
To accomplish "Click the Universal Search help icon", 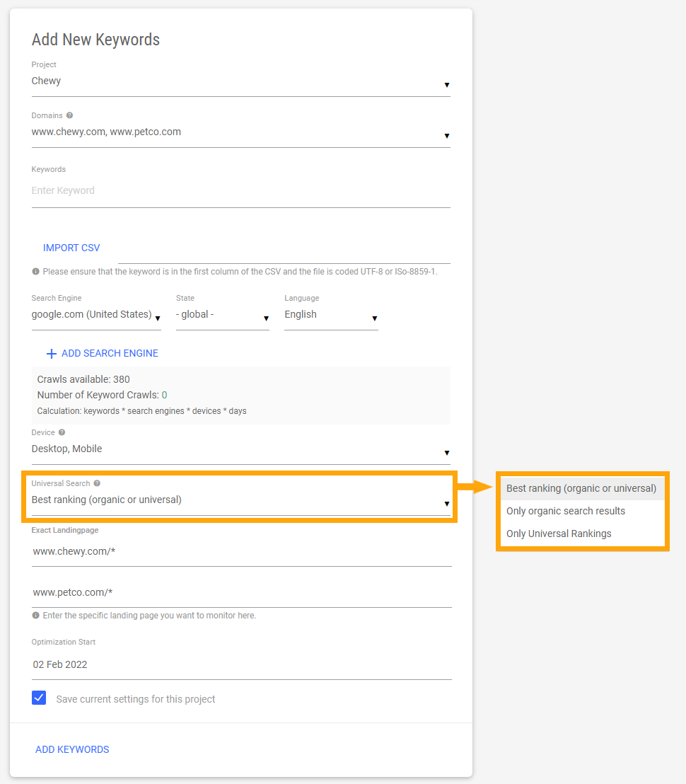I will tap(97, 483).
